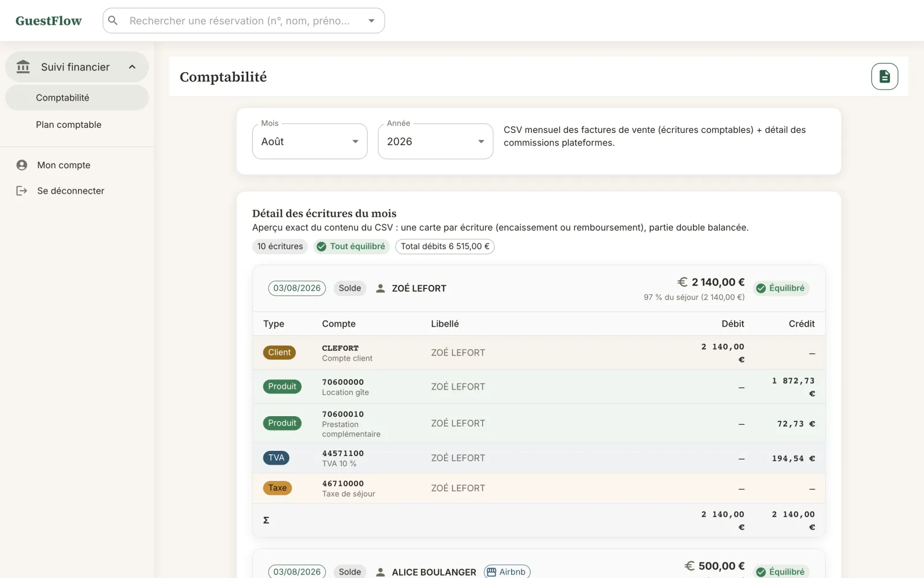This screenshot has height=578, width=924.
Task: Go to Mon compte
Action: click(77, 165)
